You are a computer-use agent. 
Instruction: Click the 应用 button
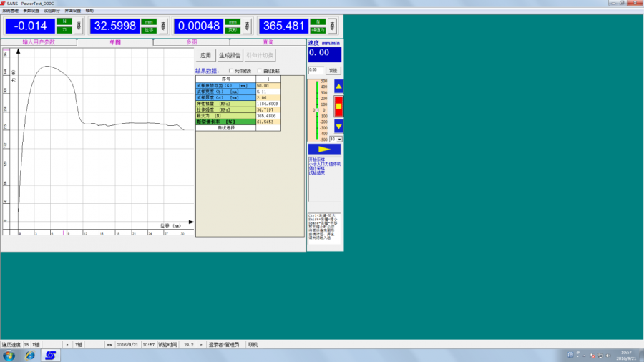tap(205, 55)
